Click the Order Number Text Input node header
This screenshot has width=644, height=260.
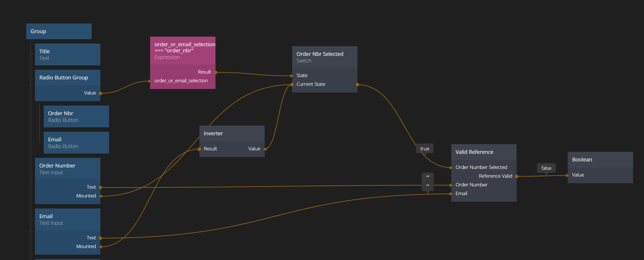[x=67, y=169]
